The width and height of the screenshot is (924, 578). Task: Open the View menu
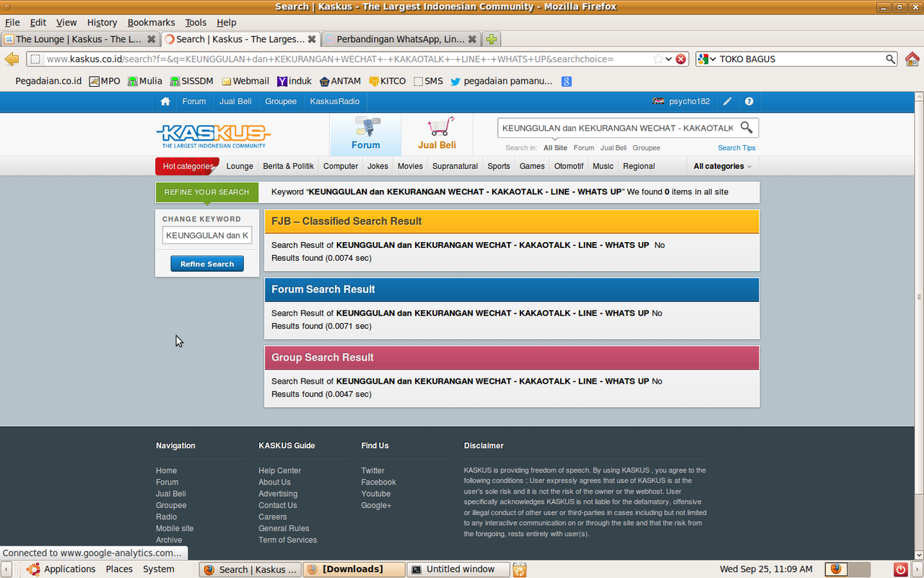(x=66, y=22)
